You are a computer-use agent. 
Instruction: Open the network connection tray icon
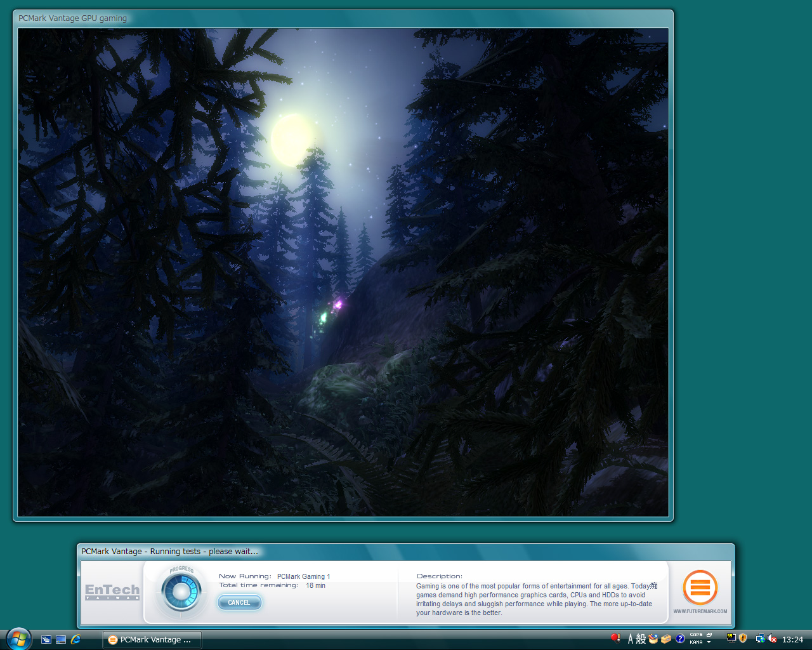760,639
